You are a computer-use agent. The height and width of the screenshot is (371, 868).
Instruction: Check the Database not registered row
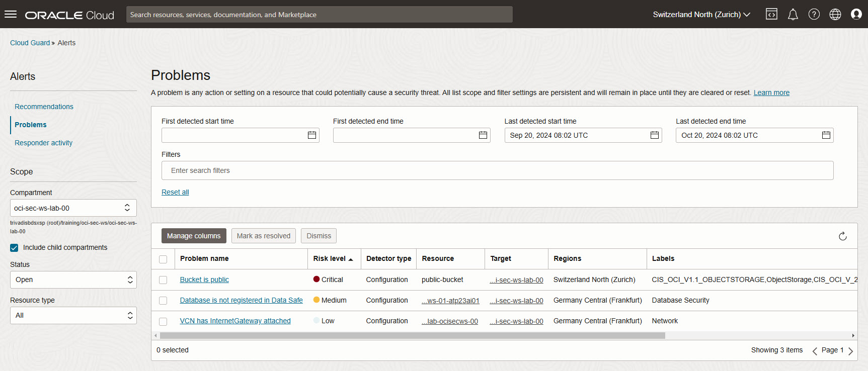[x=163, y=301]
